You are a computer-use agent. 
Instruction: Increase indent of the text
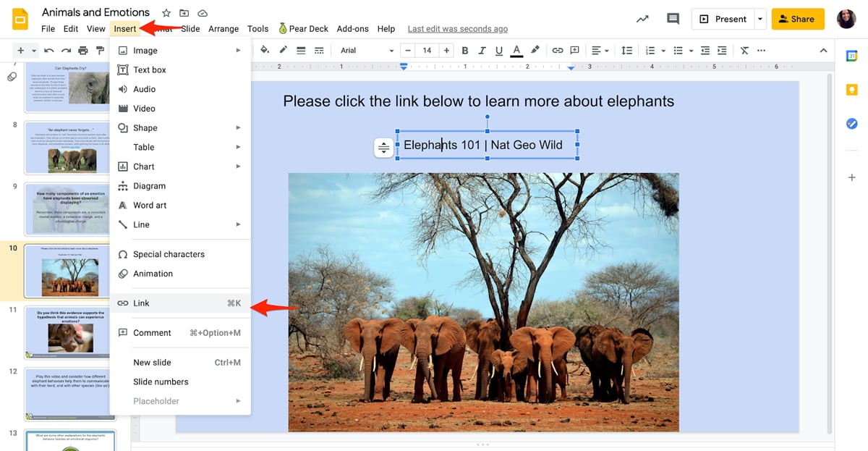[722, 51]
